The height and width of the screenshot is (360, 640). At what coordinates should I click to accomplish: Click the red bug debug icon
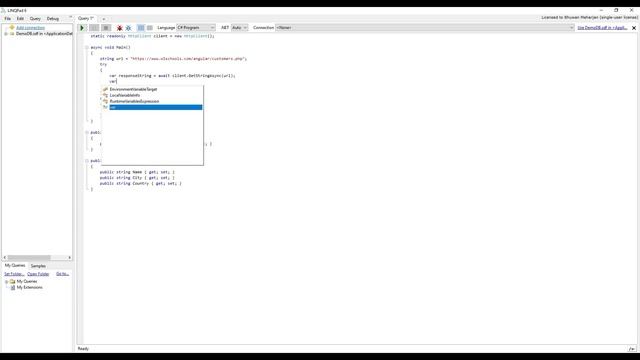[120, 28]
